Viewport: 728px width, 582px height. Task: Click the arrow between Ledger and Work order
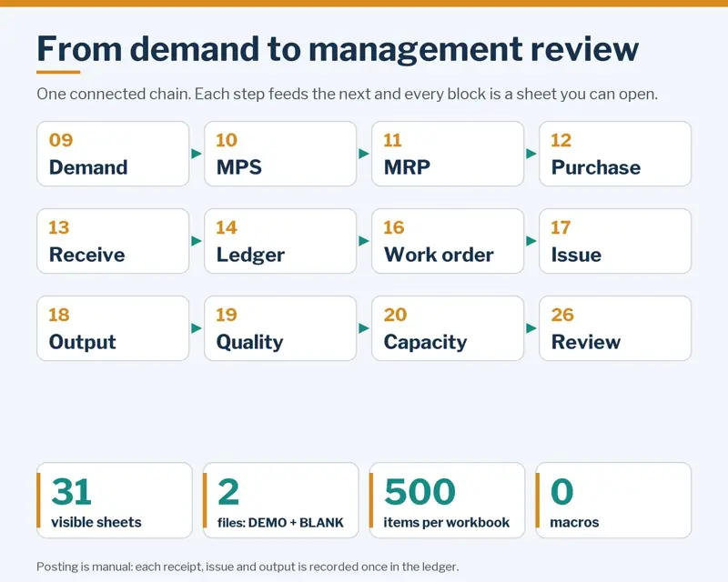(x=364, y=241)
